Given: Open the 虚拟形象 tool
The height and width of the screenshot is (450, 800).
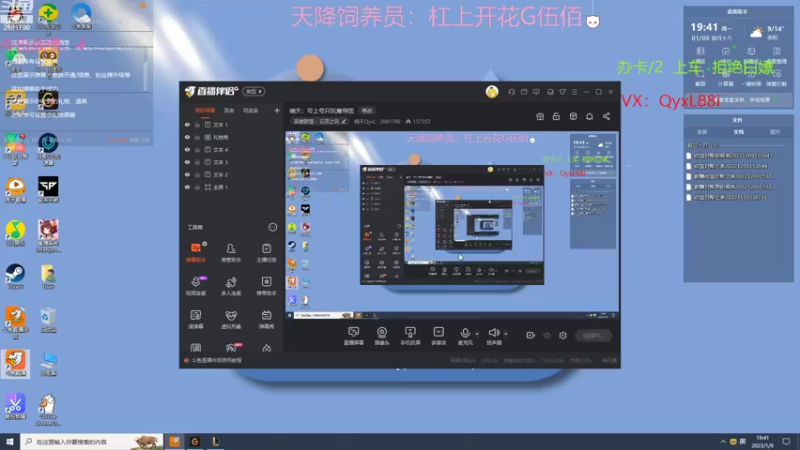Looking at the screenshot, I should point(231,319).
